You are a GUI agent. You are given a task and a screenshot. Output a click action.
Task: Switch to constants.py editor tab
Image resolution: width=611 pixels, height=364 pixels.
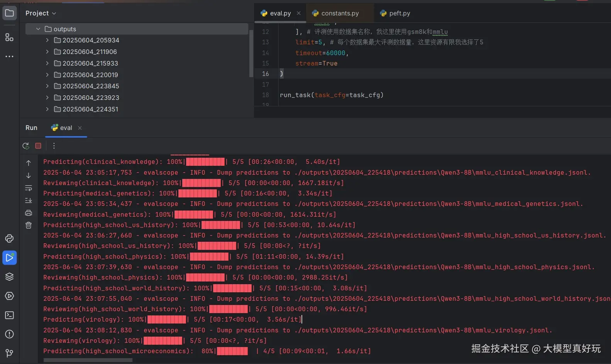coord(340,13)
